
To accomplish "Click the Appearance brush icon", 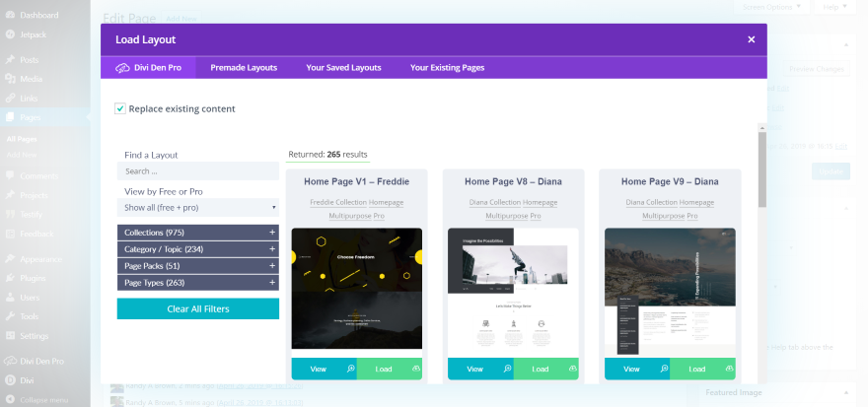I will (10, 259).
